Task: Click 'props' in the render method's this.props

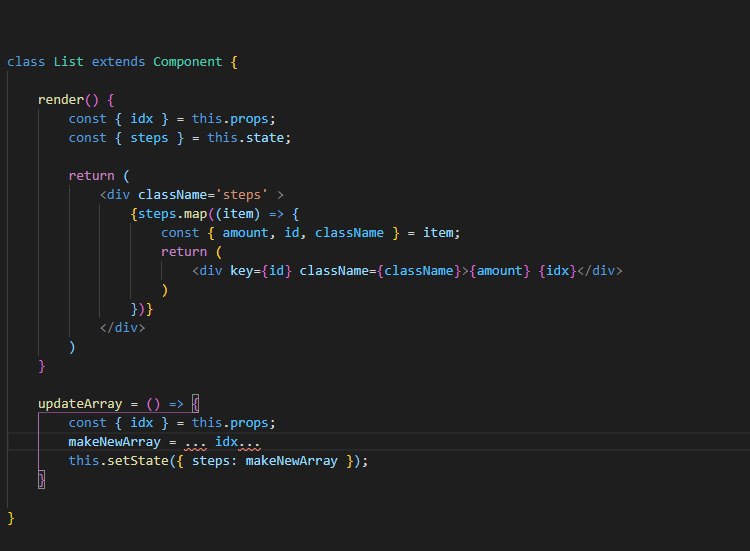Action: pos(249,119)
